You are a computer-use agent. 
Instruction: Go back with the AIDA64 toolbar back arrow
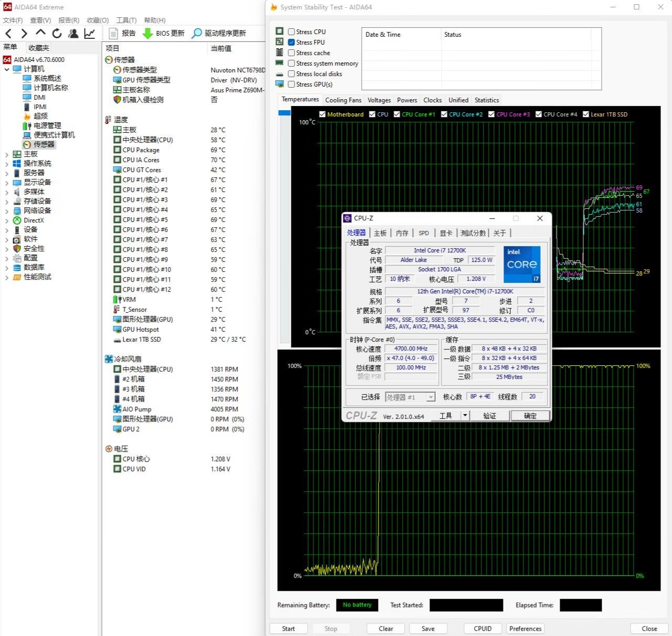[8, 33]
